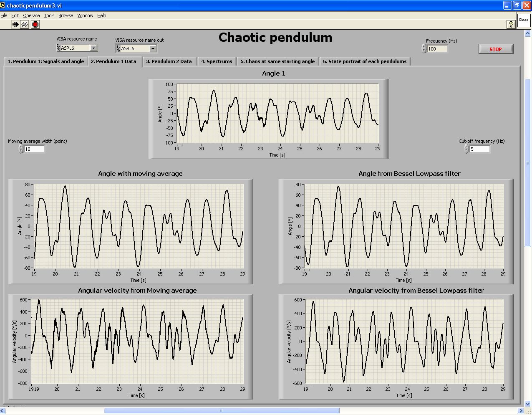Click the I/O icon of VISA resource name
This screenshot has height=415, width=532.
point(59,48)
